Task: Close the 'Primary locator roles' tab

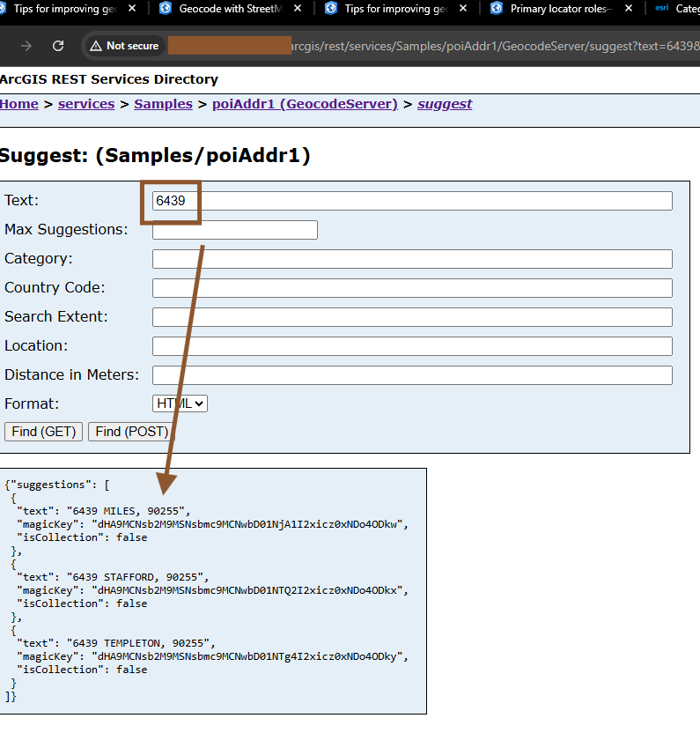Action: [x=629, y=9]
